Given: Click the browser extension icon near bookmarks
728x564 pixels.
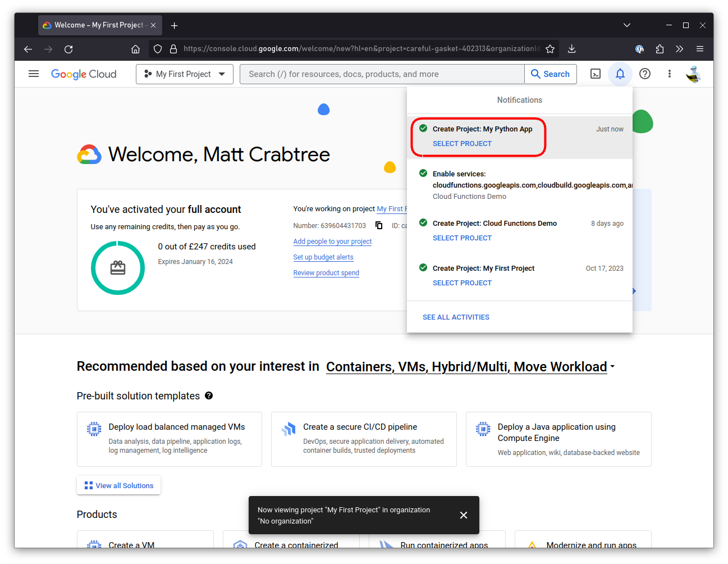Looking at the screenshot, I should [x=639, y=49].
